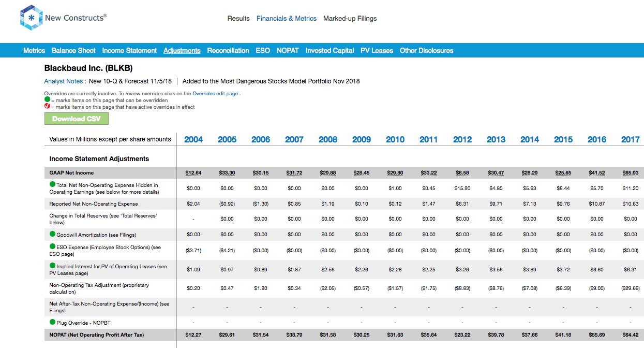Choose the 2016 column header

[597, 139]
